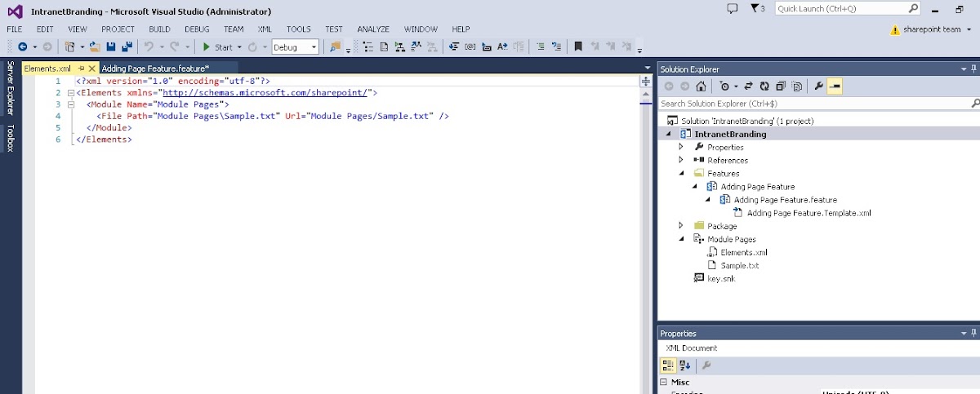Collapse the Module Pages node
The image size is (980, 394).
click(x=682, y=239)
